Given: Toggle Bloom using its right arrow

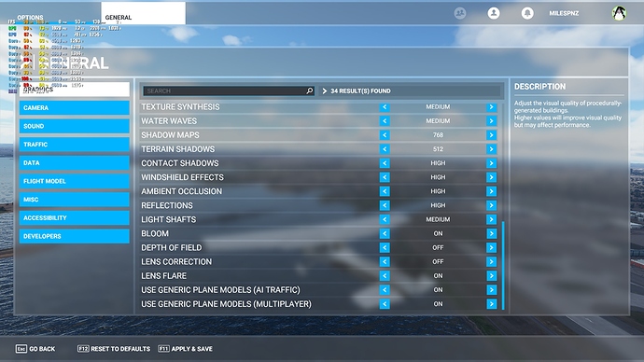Looking at the screenshot, I should pyautogui.click(x=491, y=233).
